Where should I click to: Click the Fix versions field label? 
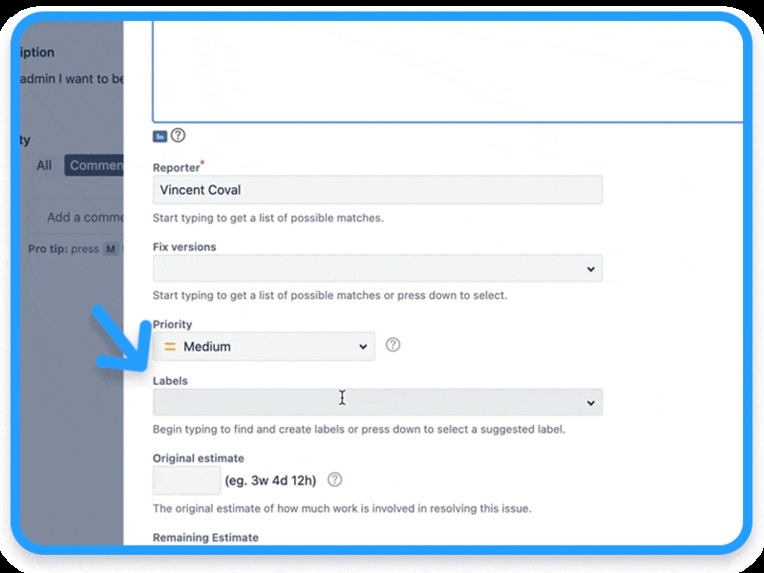[184, 247]
